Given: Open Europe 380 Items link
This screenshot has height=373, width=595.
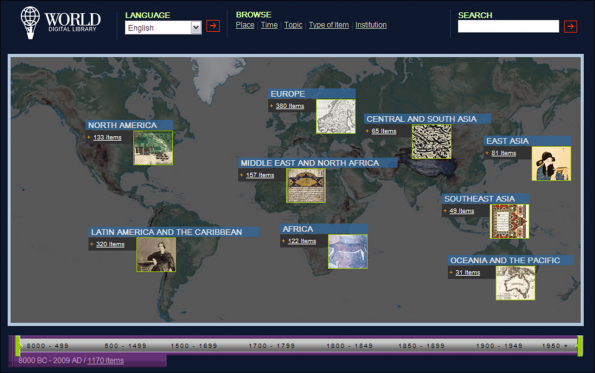Looking at the screenshot, I should tap(290, 106).
